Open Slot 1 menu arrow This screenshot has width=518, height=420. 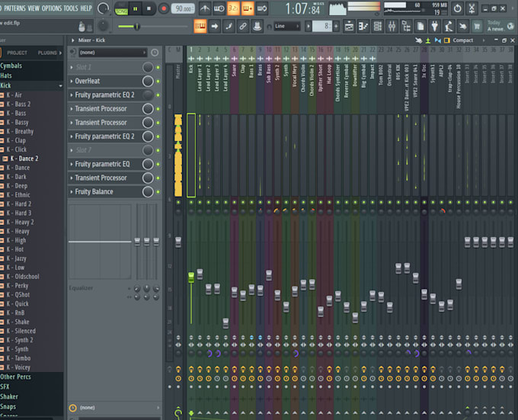(72, 67)
